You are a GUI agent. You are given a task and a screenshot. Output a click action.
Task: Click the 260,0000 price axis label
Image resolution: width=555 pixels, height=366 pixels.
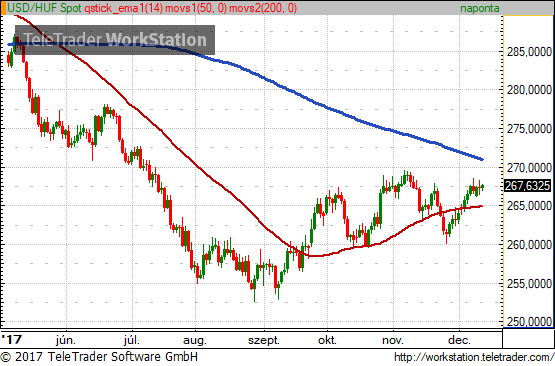(x=530, y=245)
